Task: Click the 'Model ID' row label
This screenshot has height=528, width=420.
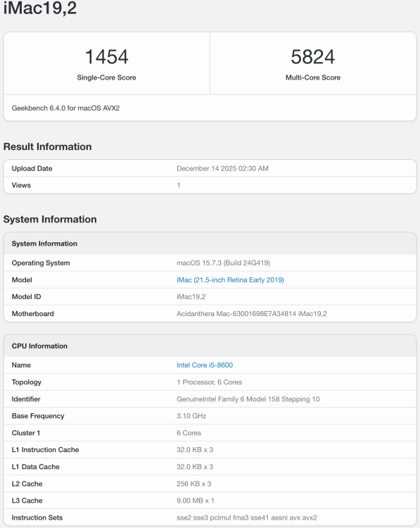Action: coord(26,296)
